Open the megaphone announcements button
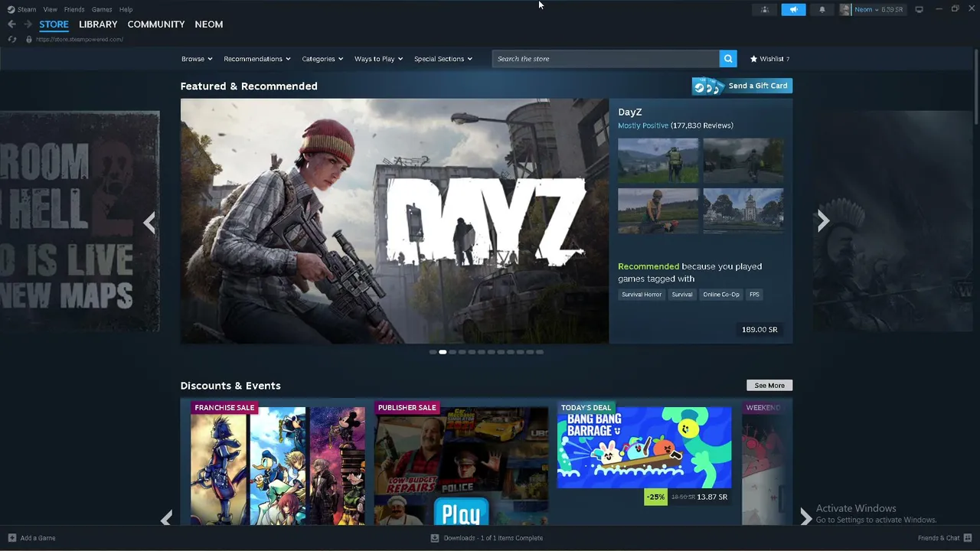Image resolution: width=980 pixels, height=551 pixels. pyautogui.click(x=793, y=9)
